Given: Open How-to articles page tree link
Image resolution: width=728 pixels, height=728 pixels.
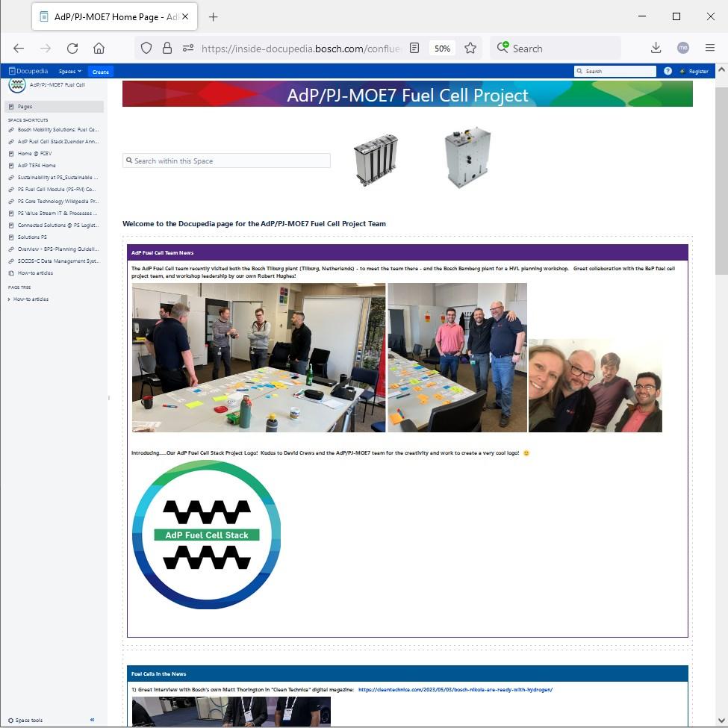Looking at the screenshot, I should (x=31, y=299).
